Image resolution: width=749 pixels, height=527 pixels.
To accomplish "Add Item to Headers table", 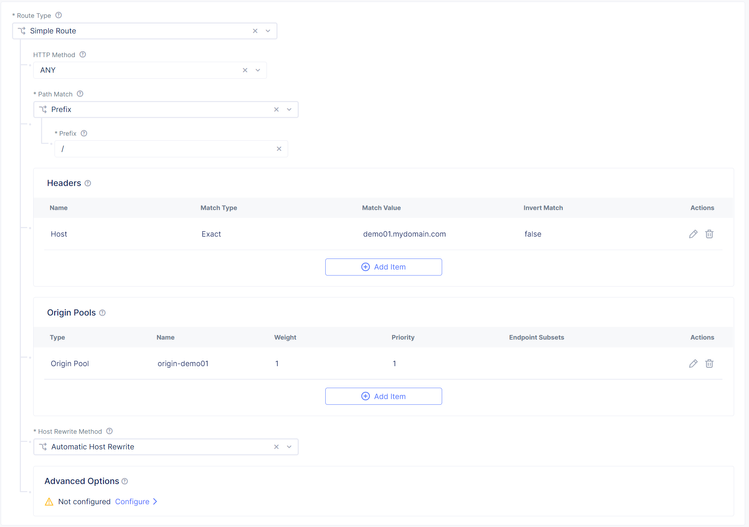I will tap(383, 267).
